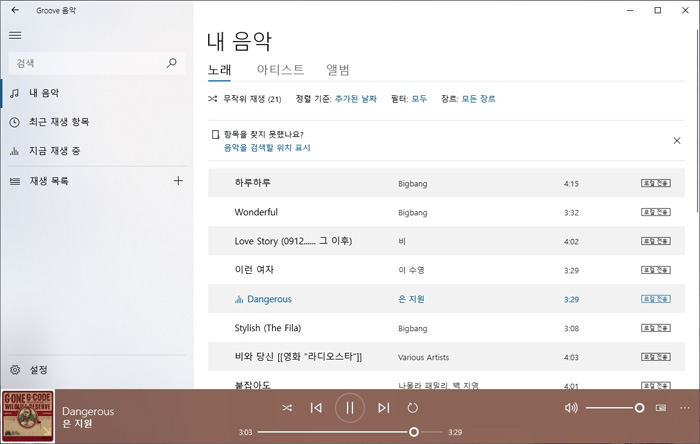700x444 pixels.
Task: Open the 필터 모두 dropdown
Action: [419, 99]
